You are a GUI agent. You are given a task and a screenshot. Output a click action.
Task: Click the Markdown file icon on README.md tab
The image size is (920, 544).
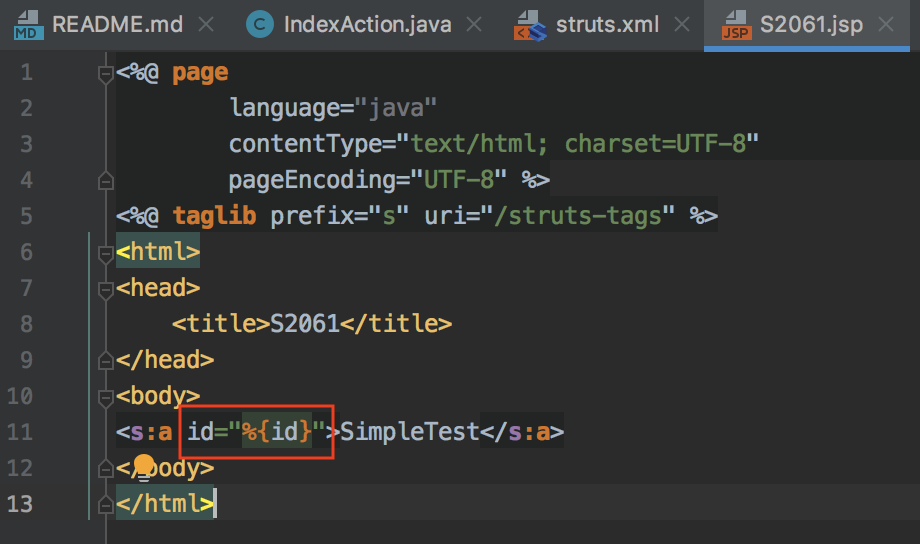click(28, 25)
